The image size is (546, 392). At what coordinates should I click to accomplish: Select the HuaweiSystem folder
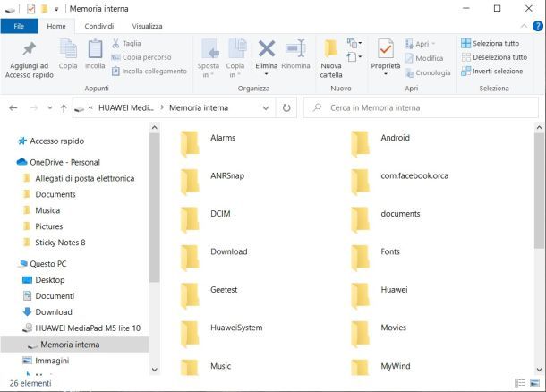(x=221, y=332)
